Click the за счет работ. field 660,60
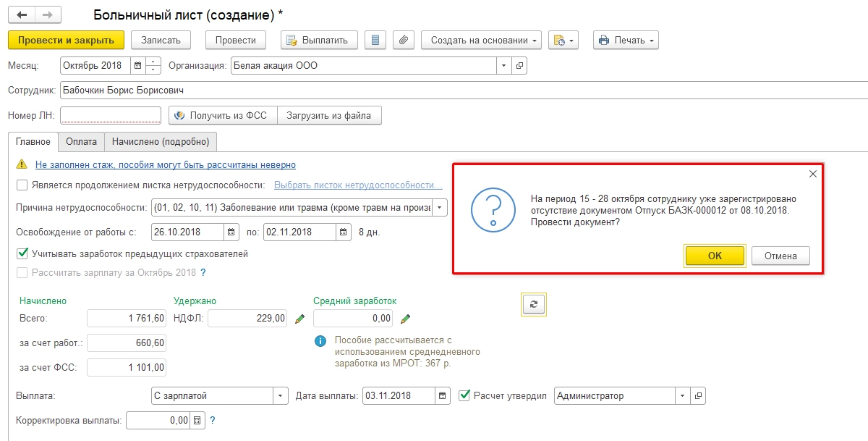The height and width of the screenshot is (441, 868). click(127, 343)
